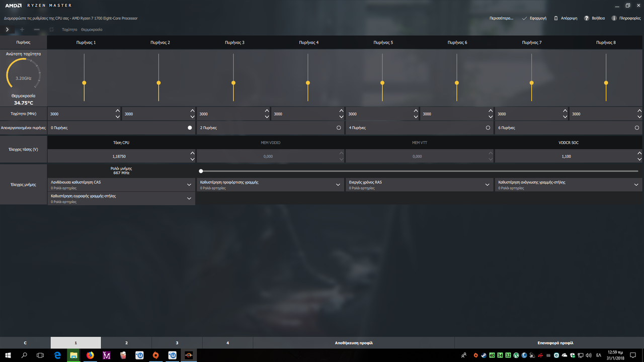Increase CPU voltage 1,18750 up arrow

[192, 153]
